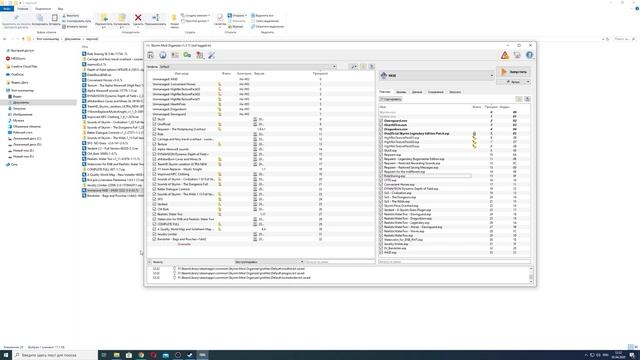Toggle Dragonborn.esm plugin checkbox

click(x=381, y=129)
